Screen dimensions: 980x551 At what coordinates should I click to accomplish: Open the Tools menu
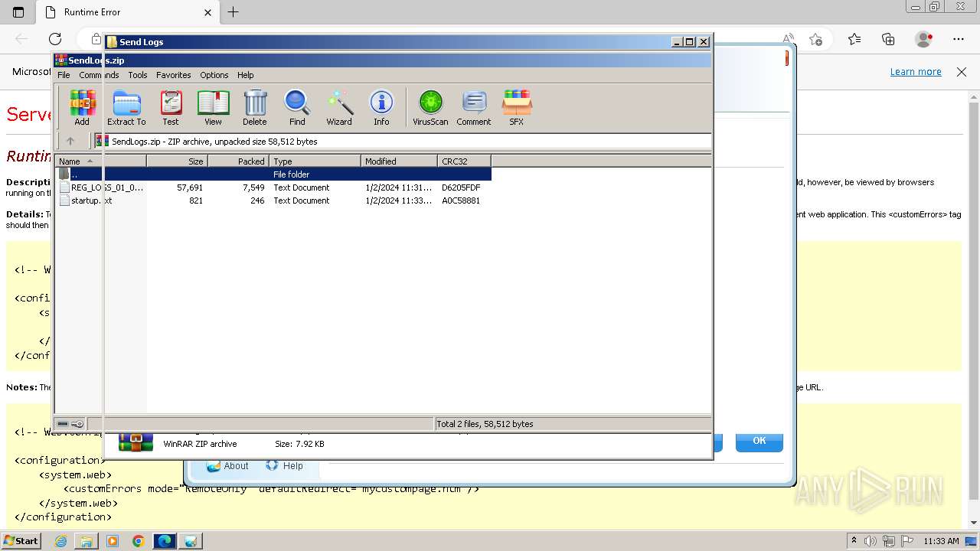[138, 75]
